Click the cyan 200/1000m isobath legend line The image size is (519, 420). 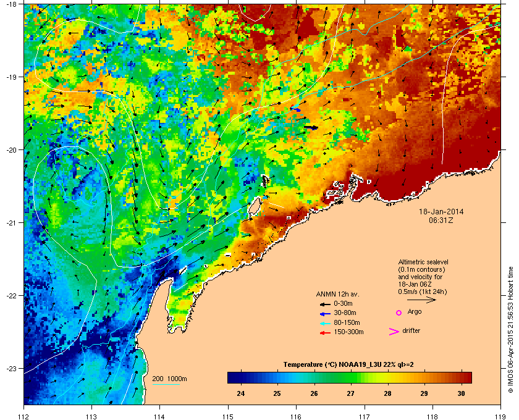click(x=166, y=384)
